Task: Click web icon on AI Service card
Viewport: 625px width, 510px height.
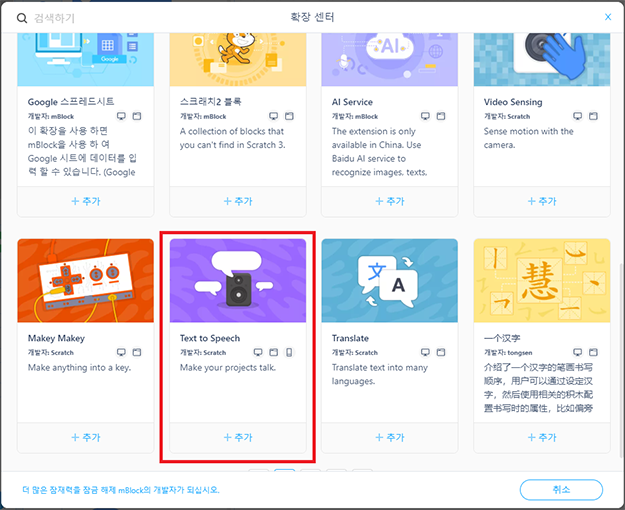Action: tap(441, 116)
